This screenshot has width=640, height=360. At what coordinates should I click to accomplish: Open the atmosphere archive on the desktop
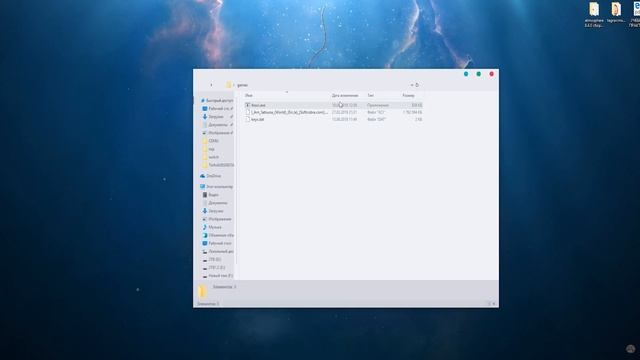[594, 15]
